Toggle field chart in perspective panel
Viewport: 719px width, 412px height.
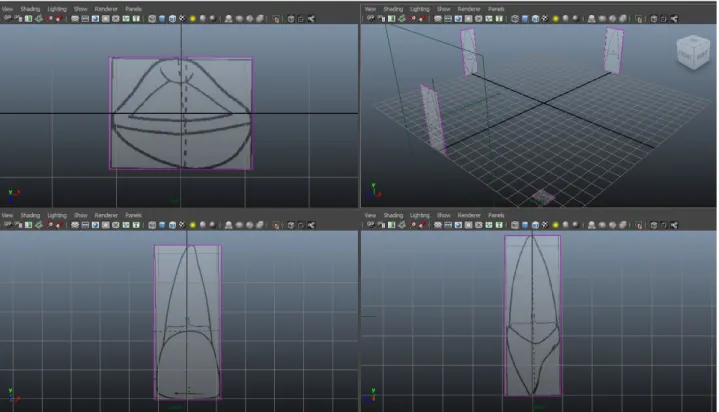click(x=478, y=19)
